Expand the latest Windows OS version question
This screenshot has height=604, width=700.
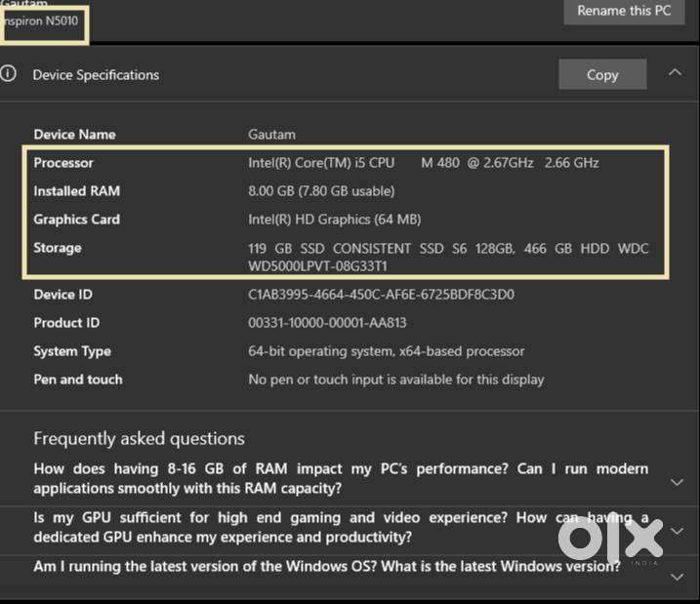tap(677, 577)
